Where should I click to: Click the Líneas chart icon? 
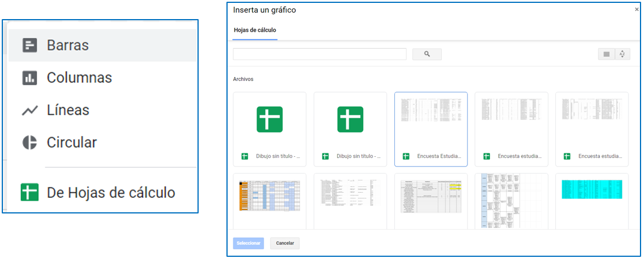pos(30,110)
